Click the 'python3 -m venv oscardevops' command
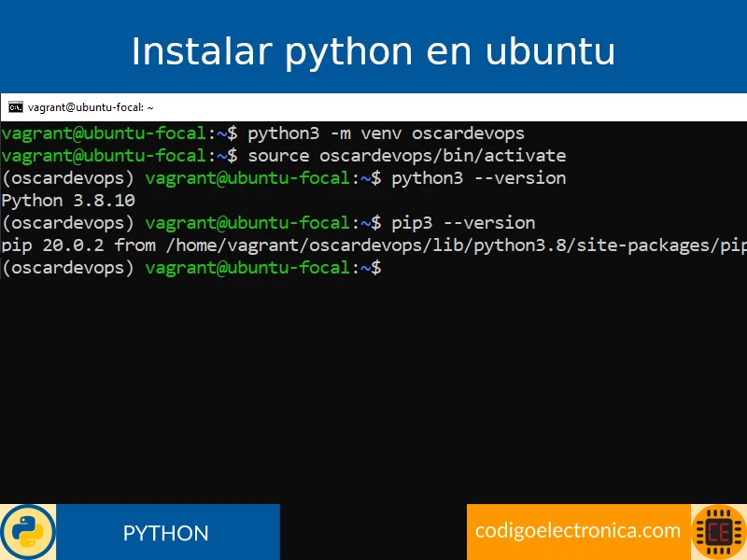 386,133
